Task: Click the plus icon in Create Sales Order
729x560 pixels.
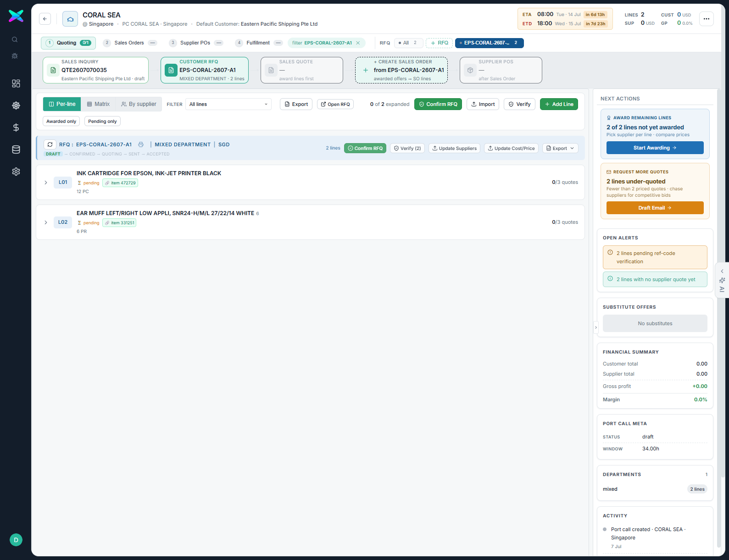Action: point(366,70)
